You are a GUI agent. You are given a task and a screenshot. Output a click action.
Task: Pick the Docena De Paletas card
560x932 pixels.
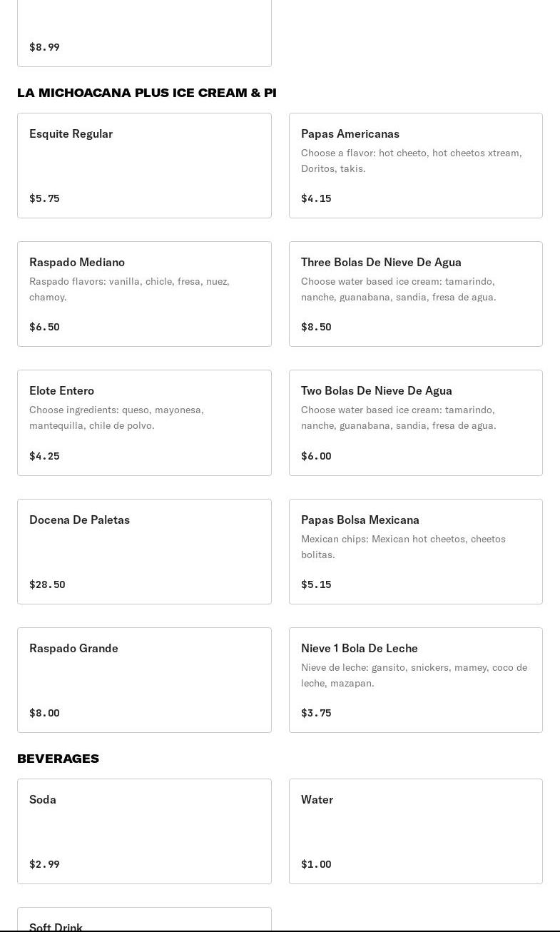coord(144,551)
